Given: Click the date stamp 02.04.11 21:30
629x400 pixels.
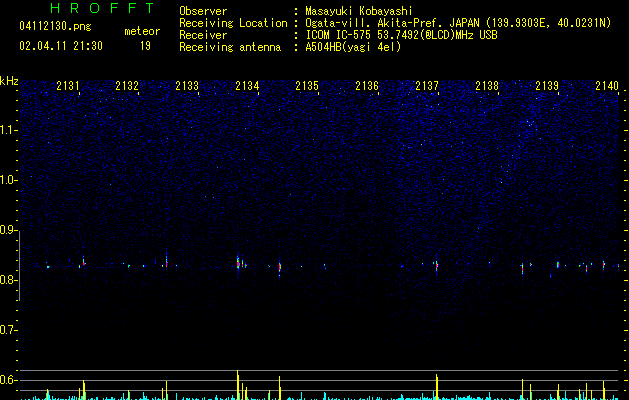Looking at the screenshot, I should [61, 46].
